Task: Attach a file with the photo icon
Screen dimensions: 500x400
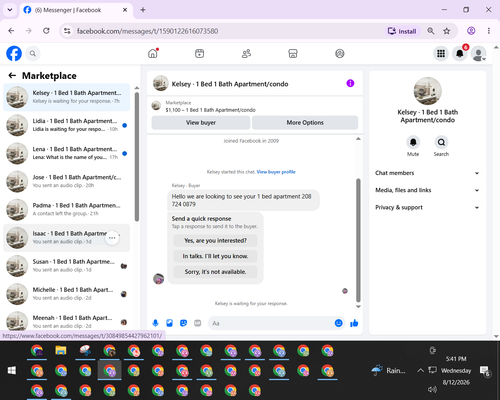Action: click(x=169, y=323)
